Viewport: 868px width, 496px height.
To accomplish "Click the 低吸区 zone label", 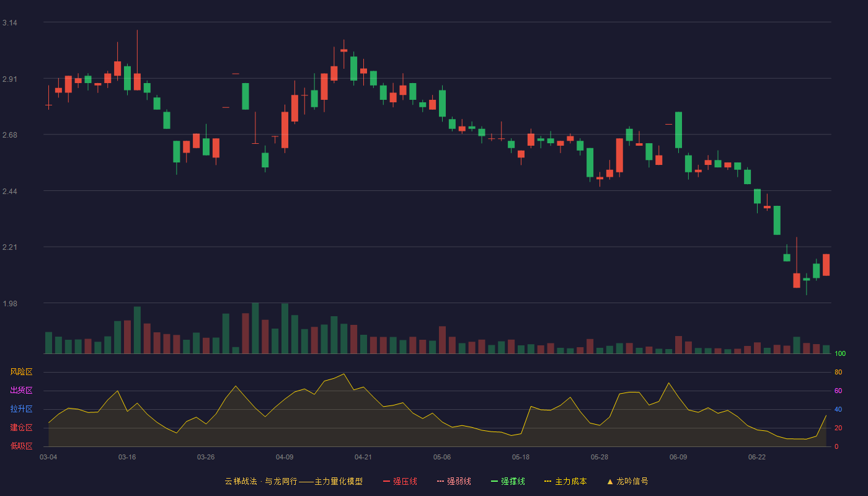I will [21, 446].
